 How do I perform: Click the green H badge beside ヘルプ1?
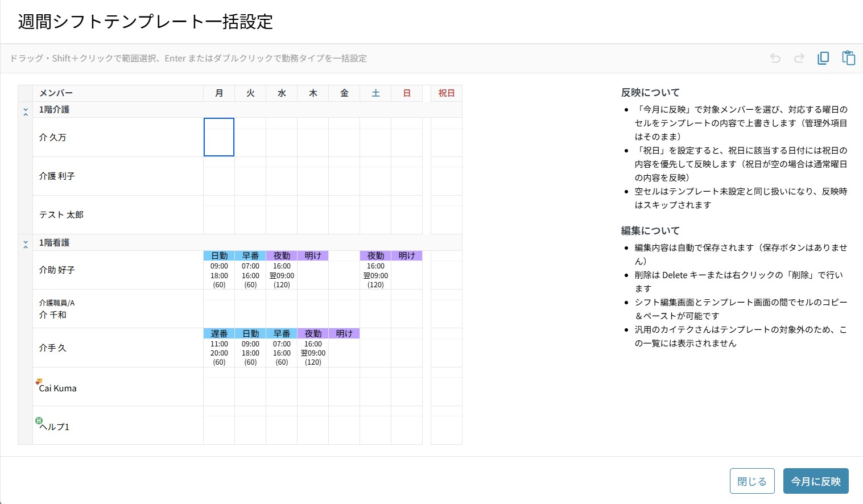[x=39, y=421]
